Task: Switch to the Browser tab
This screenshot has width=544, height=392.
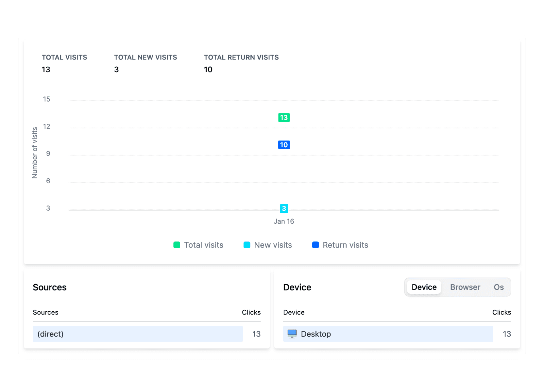Action: pyautogui.click(x=465, y=287)
